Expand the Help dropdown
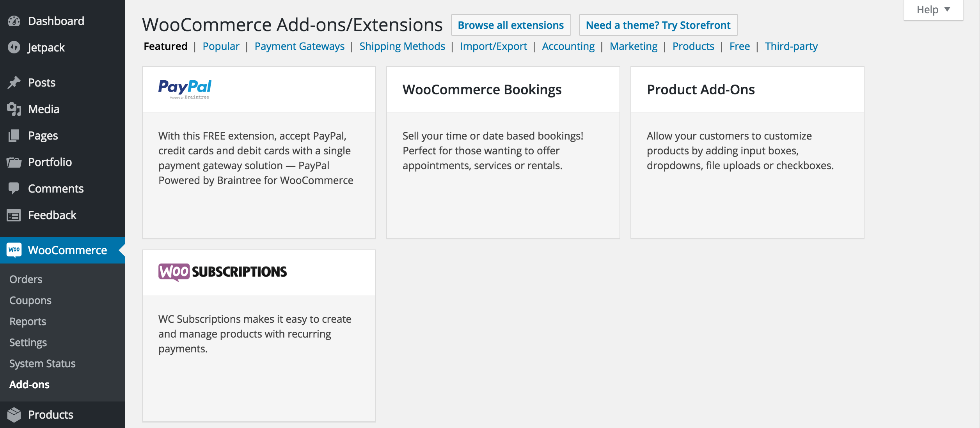 coord(933,10)
